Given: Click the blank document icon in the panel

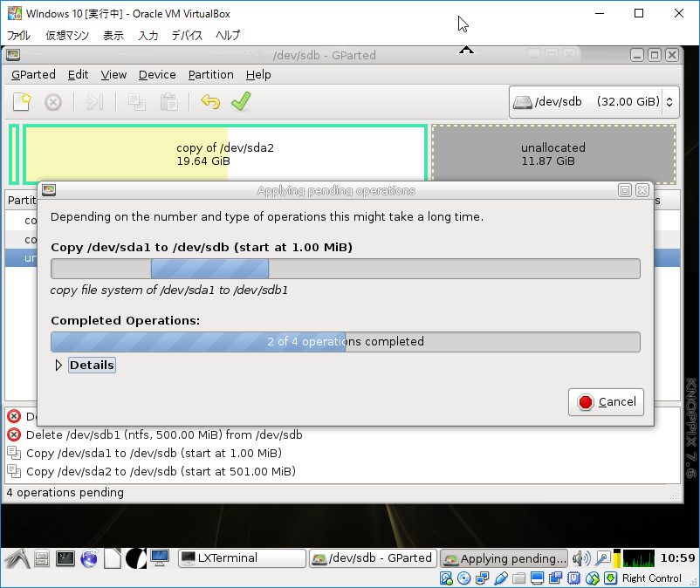Looking at the screenshot, I should point(113,558).
